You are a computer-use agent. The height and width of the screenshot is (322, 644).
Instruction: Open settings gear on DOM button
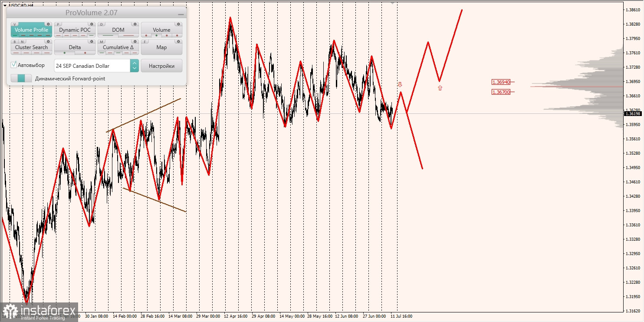(x=135, y=24)
